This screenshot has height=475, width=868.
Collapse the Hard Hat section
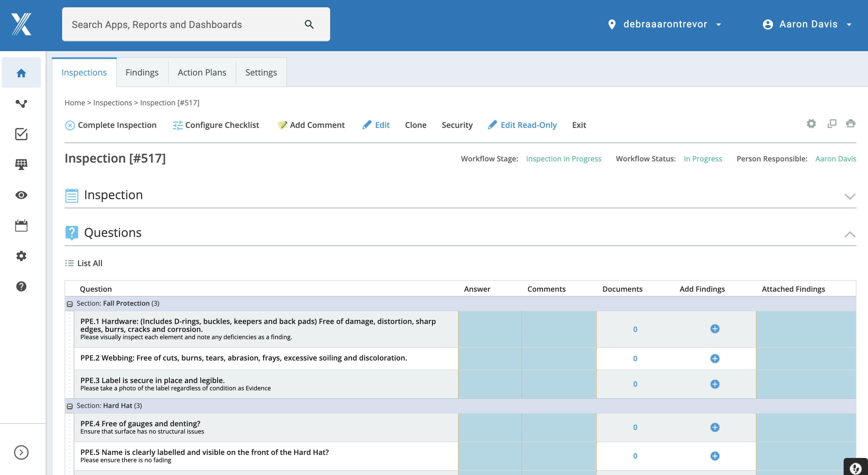tap(69, 405)
